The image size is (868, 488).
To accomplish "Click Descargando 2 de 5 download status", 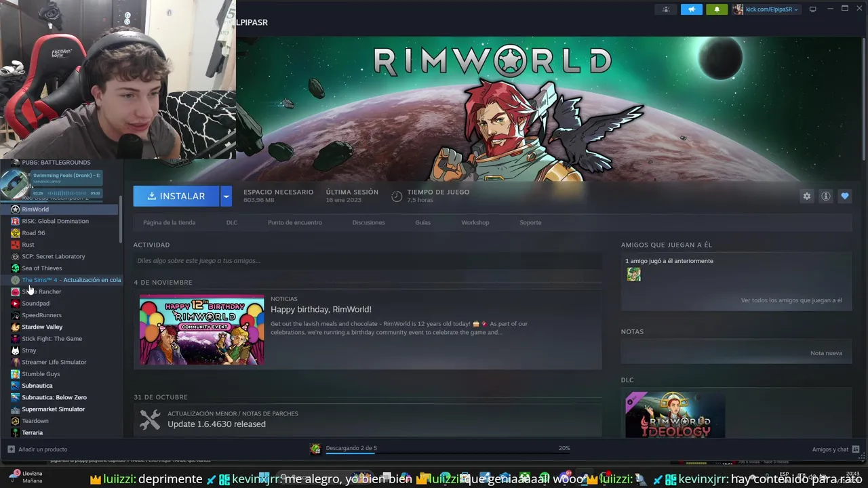I will 351,448.
